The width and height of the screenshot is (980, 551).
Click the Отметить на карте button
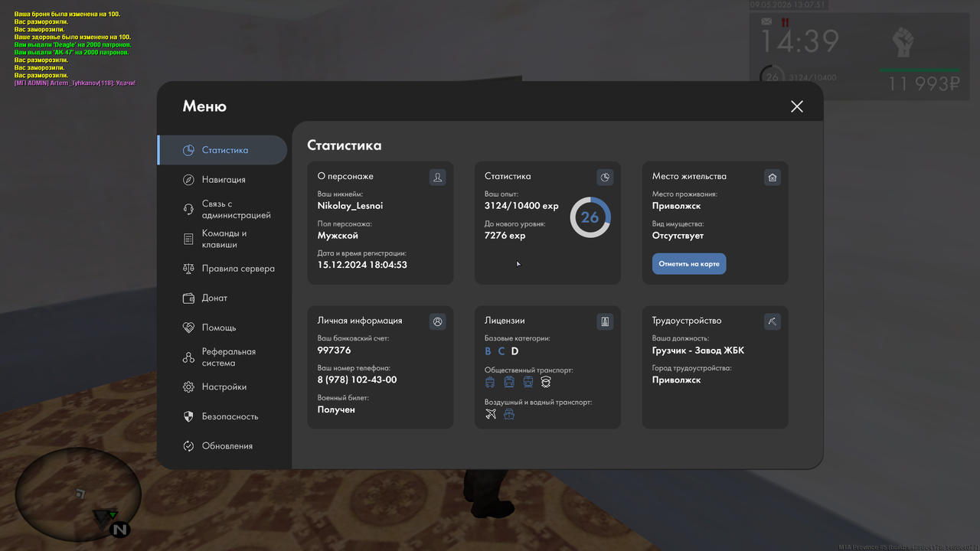[689, 264]
